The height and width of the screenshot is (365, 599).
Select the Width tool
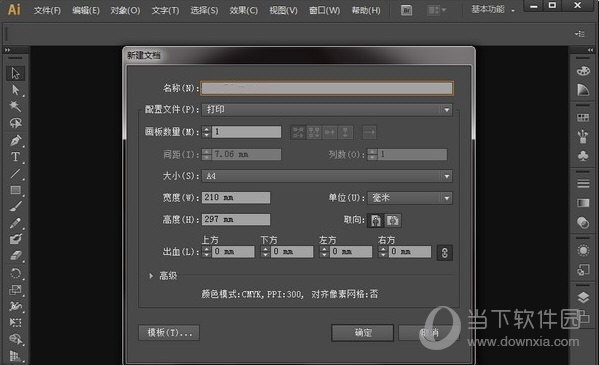point(15,306)
